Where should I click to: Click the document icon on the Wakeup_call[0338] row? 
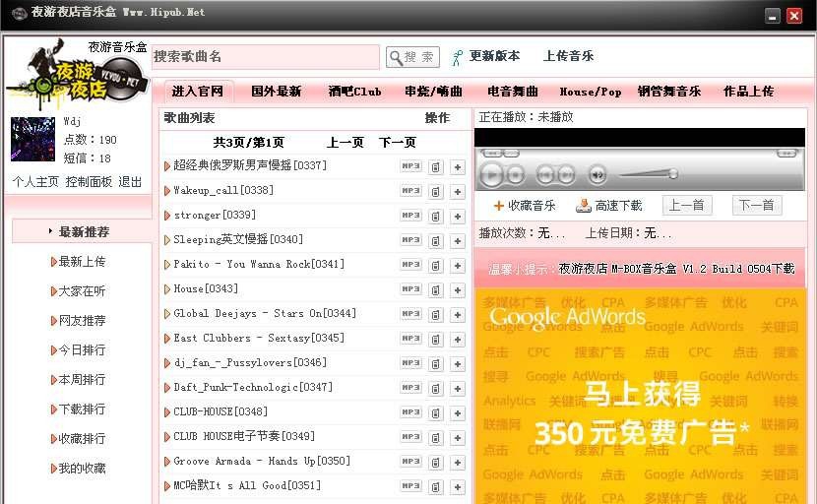(x=436, y=192)
